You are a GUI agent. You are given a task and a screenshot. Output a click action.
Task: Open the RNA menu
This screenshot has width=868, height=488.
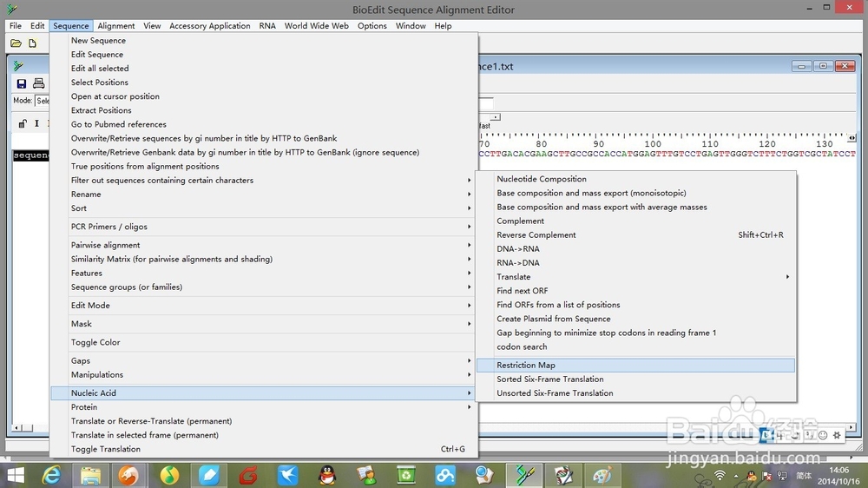[267, 26]
